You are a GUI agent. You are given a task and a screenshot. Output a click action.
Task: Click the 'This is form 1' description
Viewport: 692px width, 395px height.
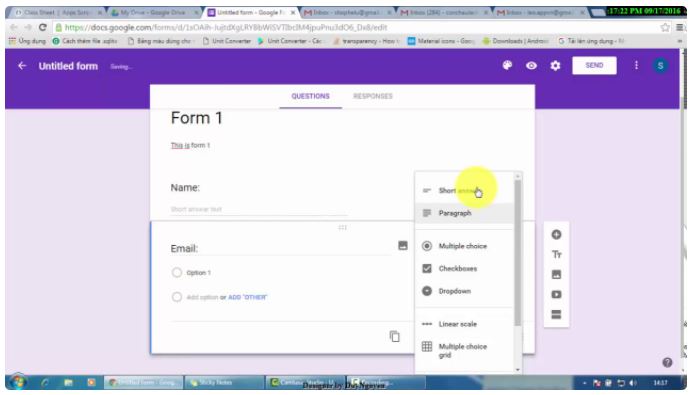click(190, 145)
